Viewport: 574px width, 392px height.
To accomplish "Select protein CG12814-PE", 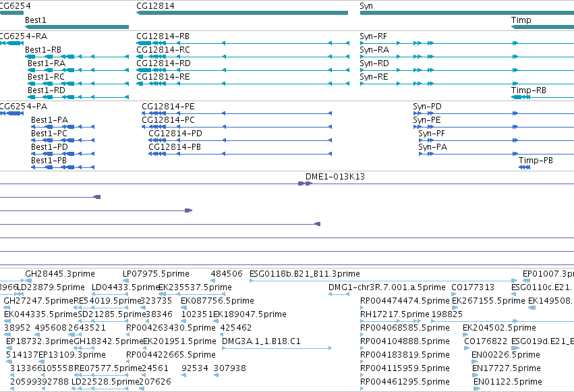I will pos(237,113).
